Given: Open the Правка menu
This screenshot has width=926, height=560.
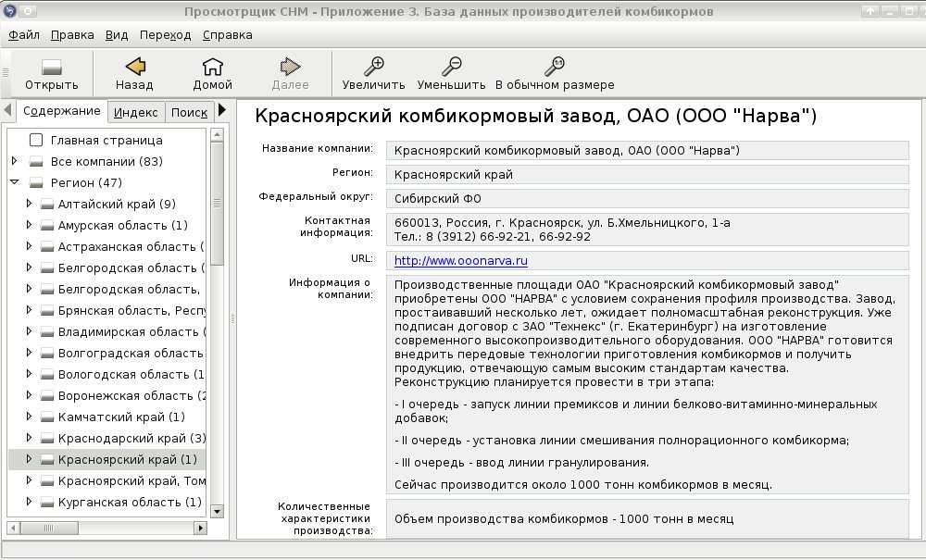Looking at the screenshot, I should pyautogui.click(x=72, y=35).
